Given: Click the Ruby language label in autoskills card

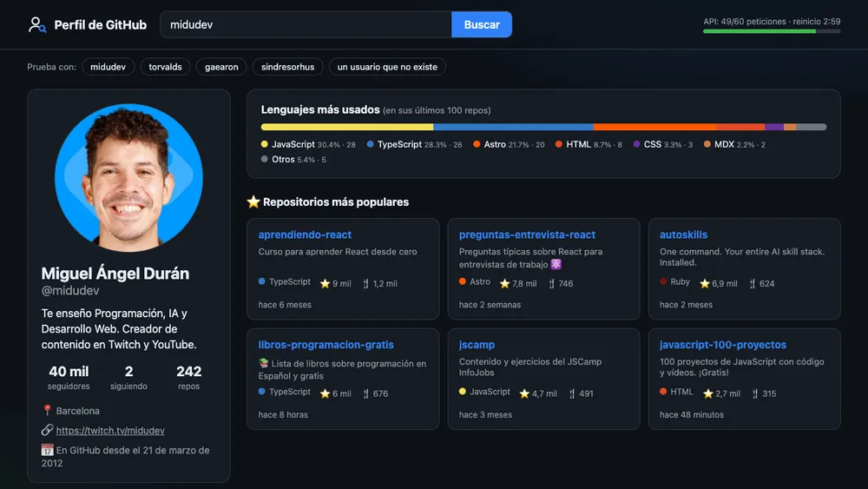Looking at the screenshot, I should (680, 282).
